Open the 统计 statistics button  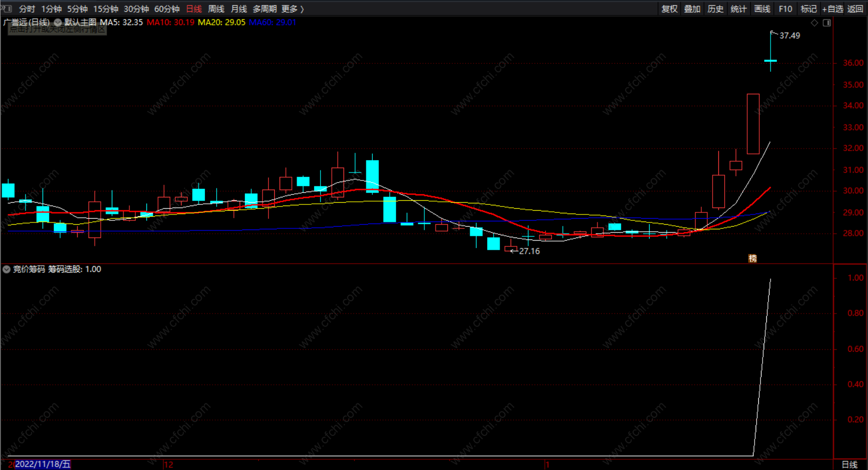tap(739, 9)
